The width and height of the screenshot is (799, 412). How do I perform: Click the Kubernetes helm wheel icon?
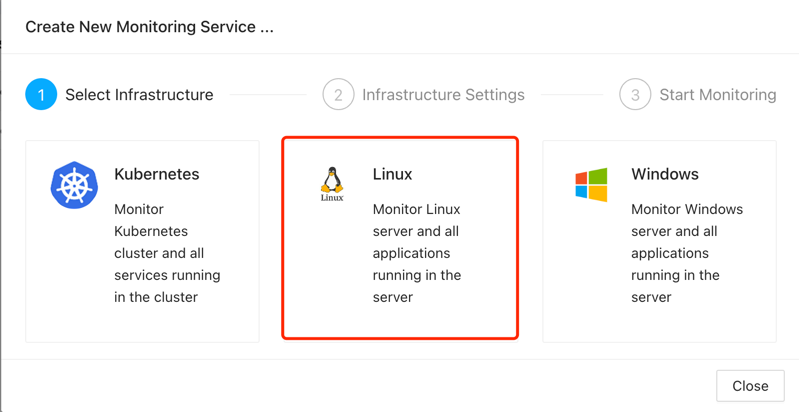pyautogui.click(x=74, y=185)
